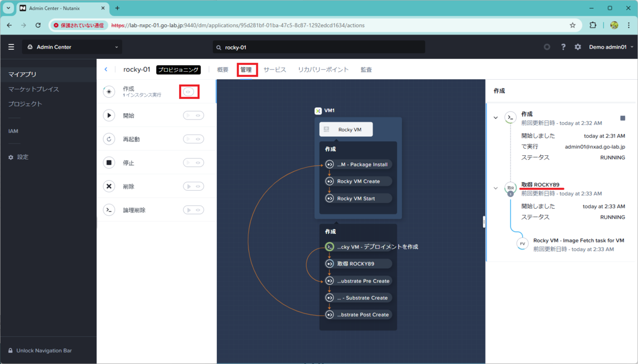Click the VM1 Nutanix logo icon
The width and height of the screenshot is (638, 364).
pos(318,111)
